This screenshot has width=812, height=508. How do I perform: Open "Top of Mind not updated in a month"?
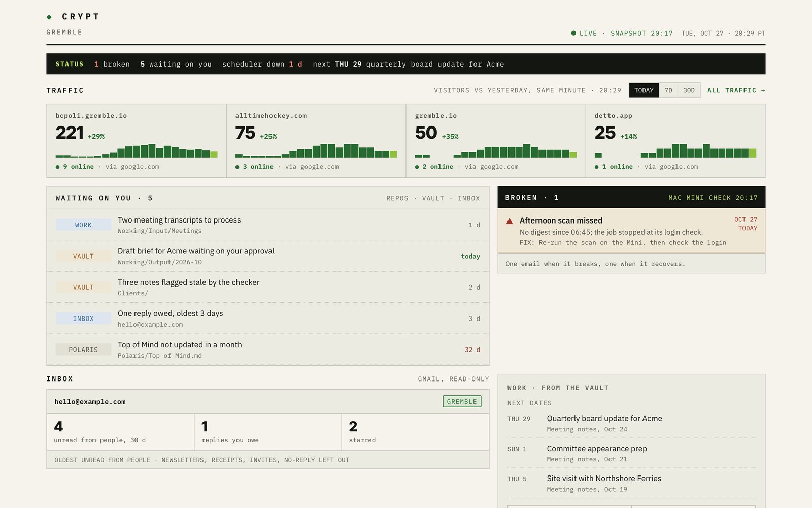point(180,345)
